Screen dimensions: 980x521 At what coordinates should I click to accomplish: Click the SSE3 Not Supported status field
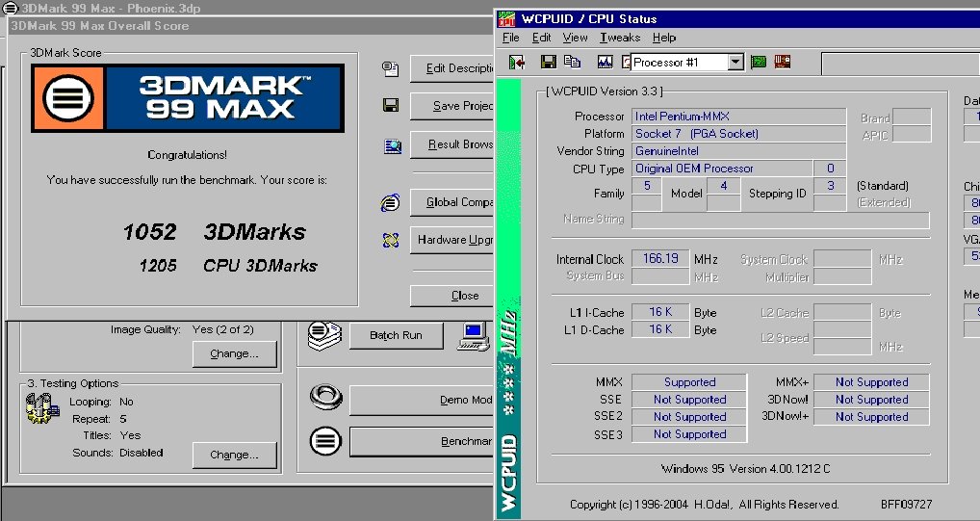pyautogui.click(x=689, y=434)
